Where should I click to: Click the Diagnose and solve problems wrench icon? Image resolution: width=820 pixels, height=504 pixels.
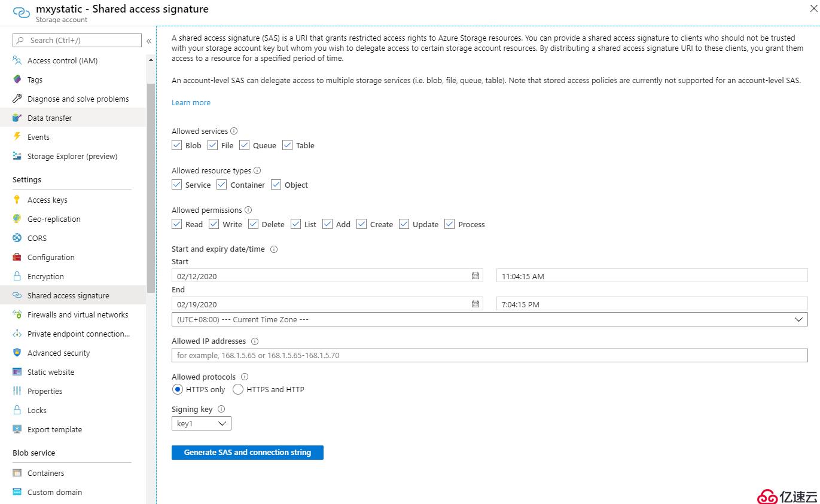click(x=17, y=99)
